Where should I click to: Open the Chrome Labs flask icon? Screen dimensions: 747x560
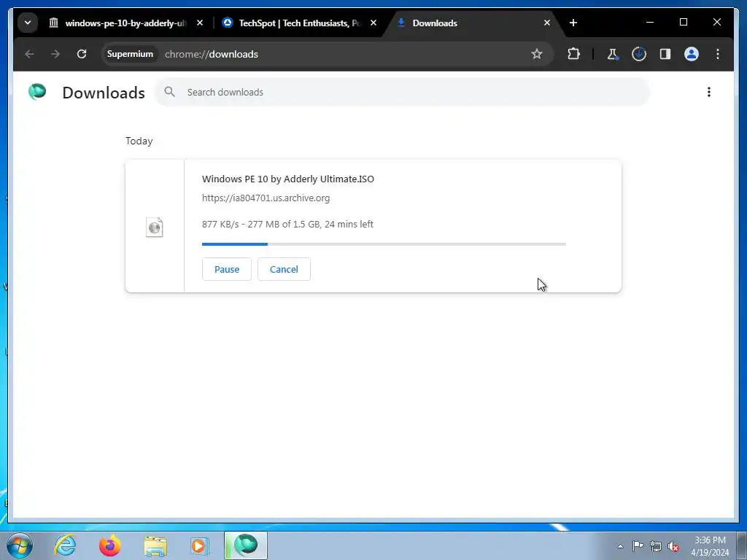[613, 54]
